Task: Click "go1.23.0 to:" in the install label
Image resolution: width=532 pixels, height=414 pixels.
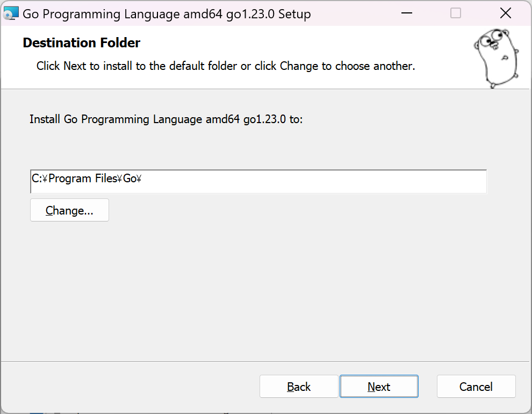Action: [x=273, y=119]
